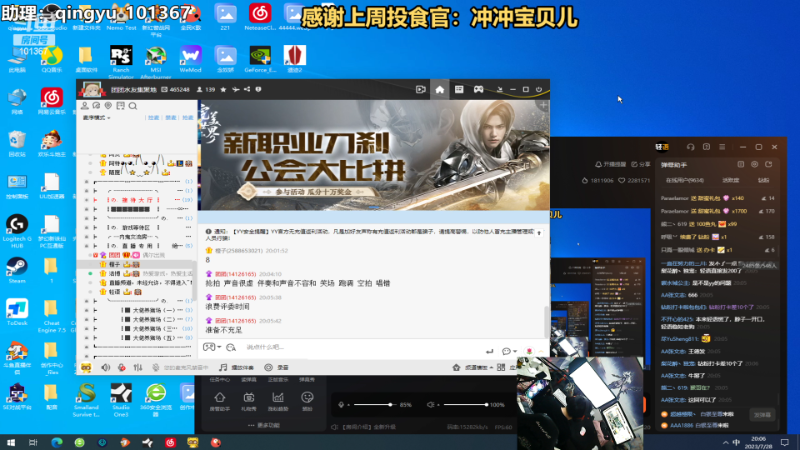Open dropdown arrow next to chat emoji icon

point(219,347)
